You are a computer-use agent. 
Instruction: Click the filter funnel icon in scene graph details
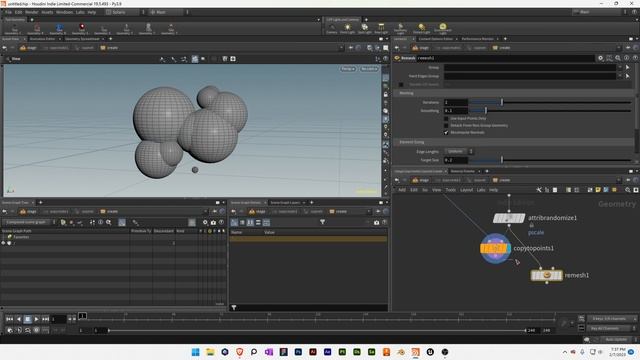(322, 222)
